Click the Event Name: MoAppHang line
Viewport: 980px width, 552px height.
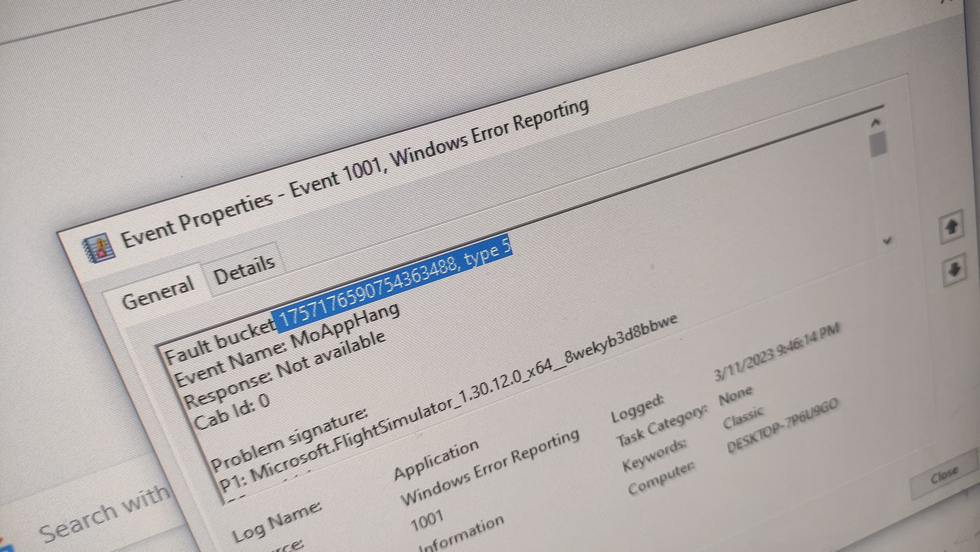pyautogui.click(x=287, y=345)
